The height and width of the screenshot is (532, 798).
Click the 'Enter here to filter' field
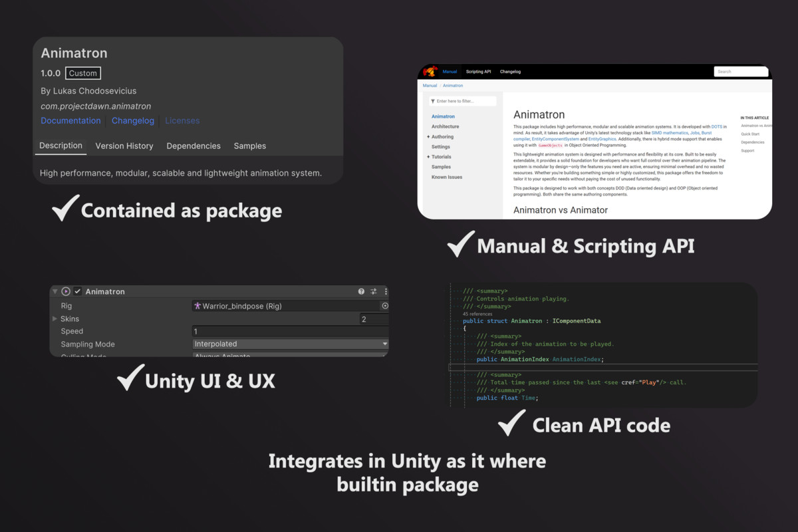(x=462, y=101)
